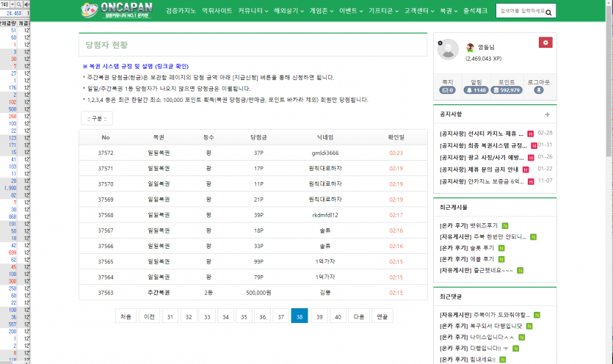This screenshot has width=613, height=364.
Task: Open the 출석체크 menu item
Action: click(x=475, y=11)
